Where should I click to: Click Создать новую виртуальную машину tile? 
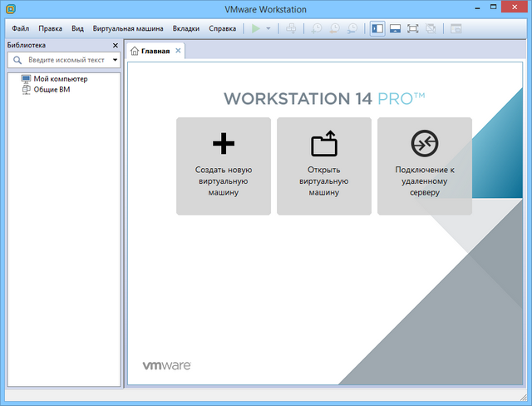(224, 166)
